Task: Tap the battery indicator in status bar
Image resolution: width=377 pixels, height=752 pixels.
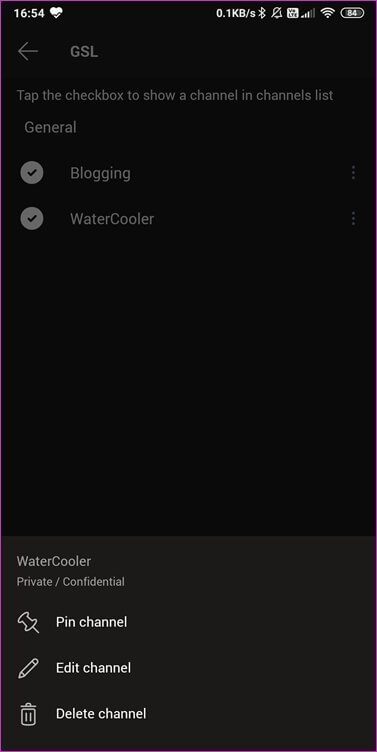Action: [352, 13]
